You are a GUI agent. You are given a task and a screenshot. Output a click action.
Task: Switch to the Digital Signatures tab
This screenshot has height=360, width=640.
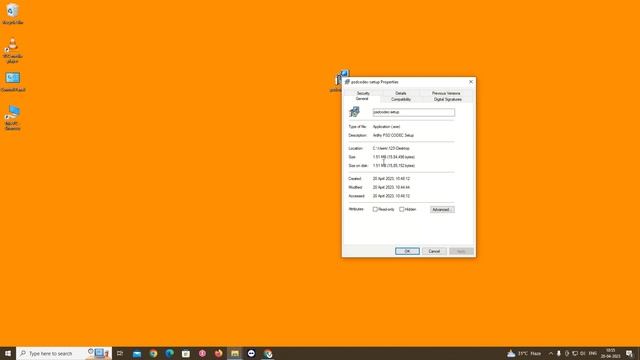(x=448, y=99)
